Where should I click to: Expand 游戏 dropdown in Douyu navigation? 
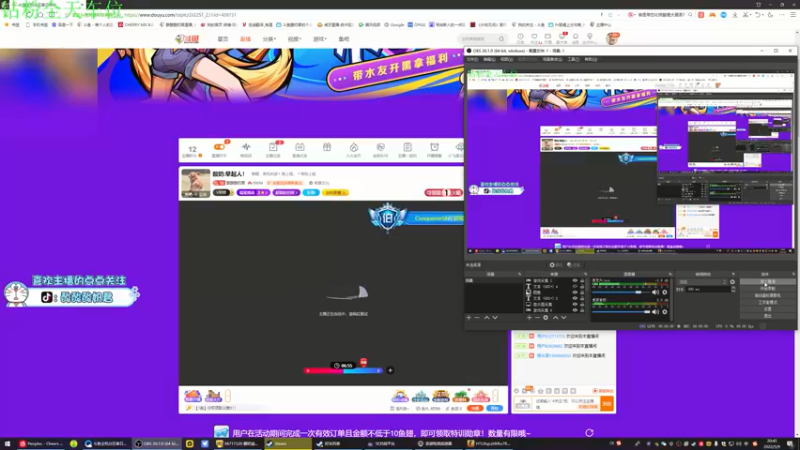[319, 39]
